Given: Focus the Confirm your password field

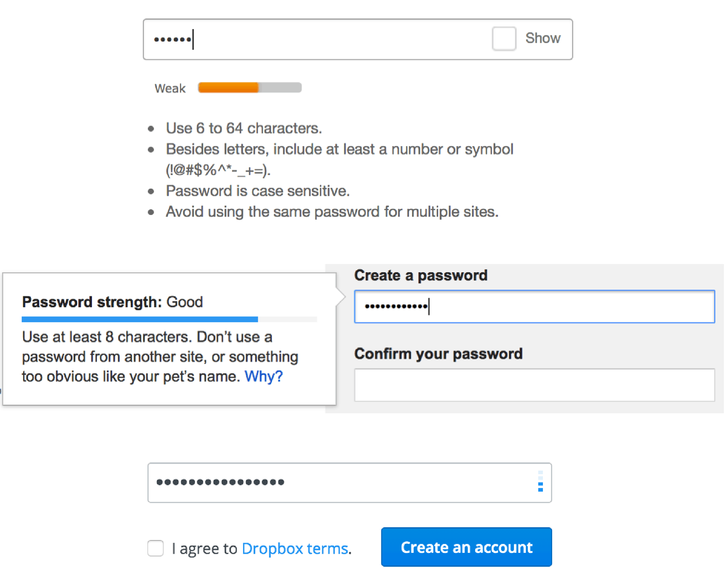Looking at the screenshot, I should pyautogui.click(x=534, y=385).
